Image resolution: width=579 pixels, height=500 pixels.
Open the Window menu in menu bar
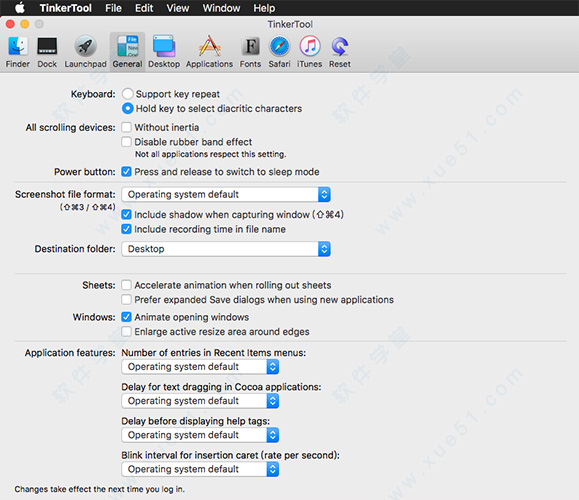coord(221,8)
